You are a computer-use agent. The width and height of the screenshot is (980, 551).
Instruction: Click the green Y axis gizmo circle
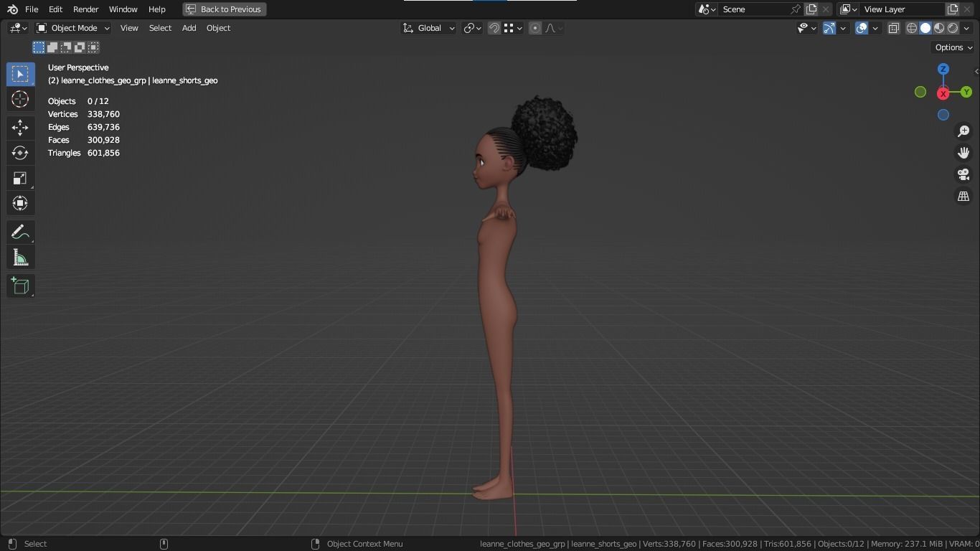point(966,92)
